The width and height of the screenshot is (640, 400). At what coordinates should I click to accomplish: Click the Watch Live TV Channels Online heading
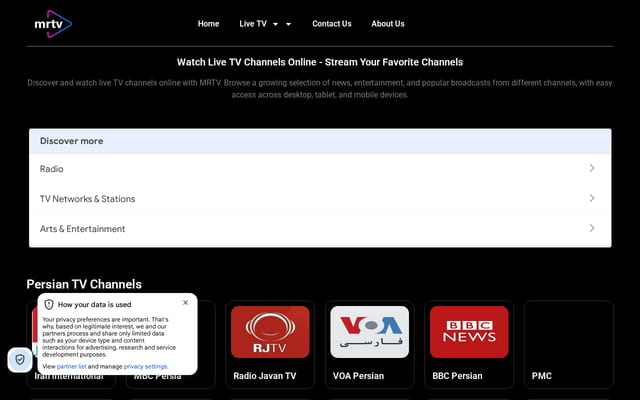pos(320,62)
